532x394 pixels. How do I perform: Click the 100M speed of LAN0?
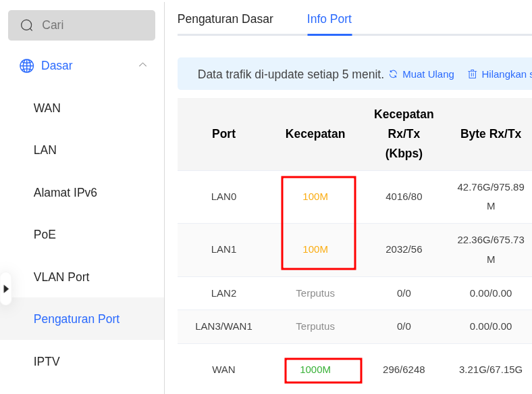tap(315, 197)
